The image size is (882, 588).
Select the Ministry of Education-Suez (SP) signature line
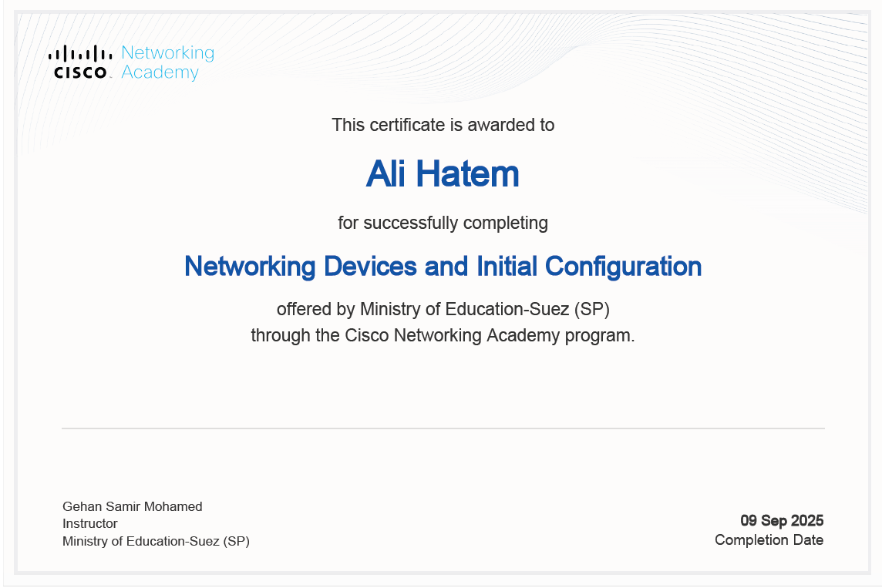pyautogui.click(x=157, y=541)
